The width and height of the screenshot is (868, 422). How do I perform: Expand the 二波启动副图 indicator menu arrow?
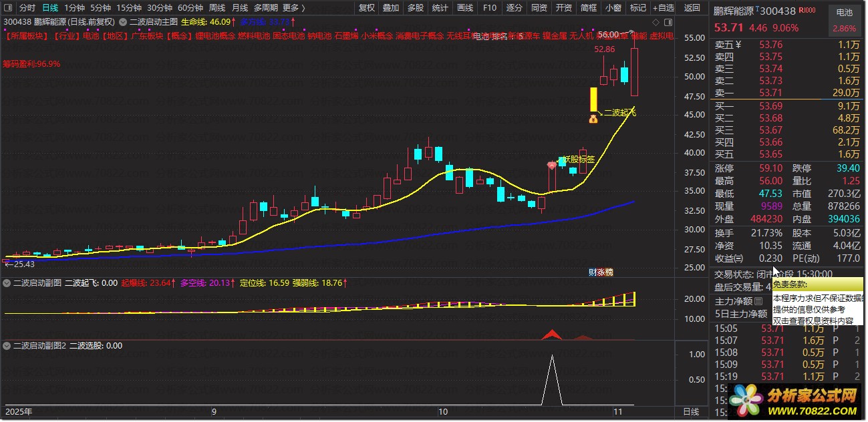click(x=8, y=283)
